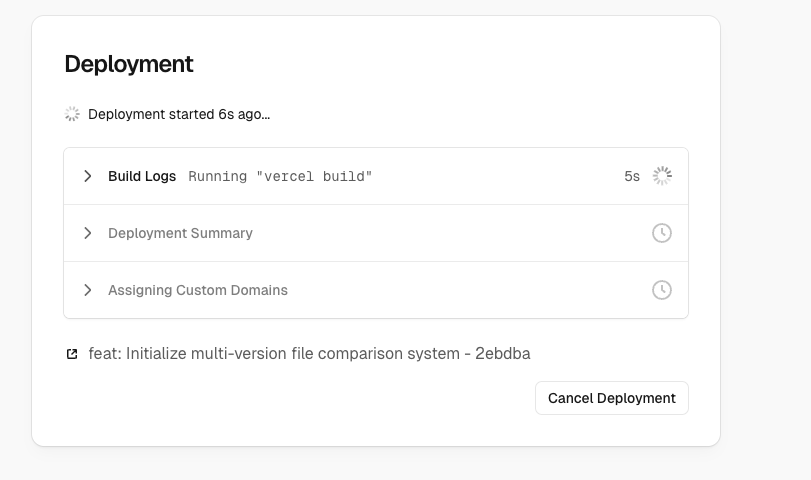This screenshot has height=480, width=811.
Task: Click the pending clock icon for Custom Domains
Action: pos(662,290)
